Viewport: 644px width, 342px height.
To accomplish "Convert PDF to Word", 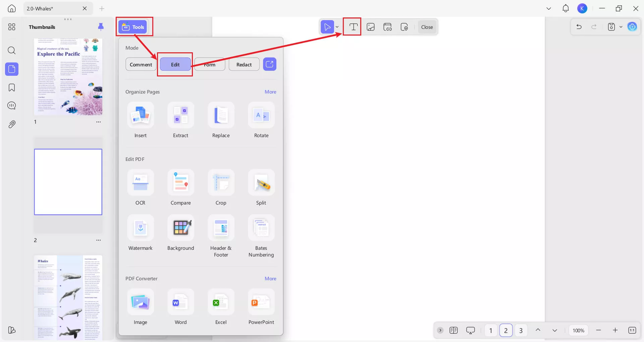I will coord(180,302).
